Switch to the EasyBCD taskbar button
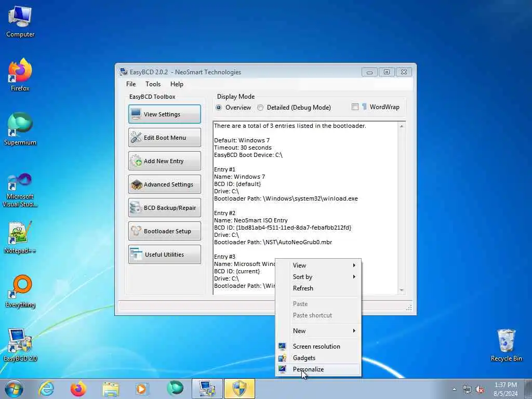This screenshot has height=399, width=532. [207, 389]
